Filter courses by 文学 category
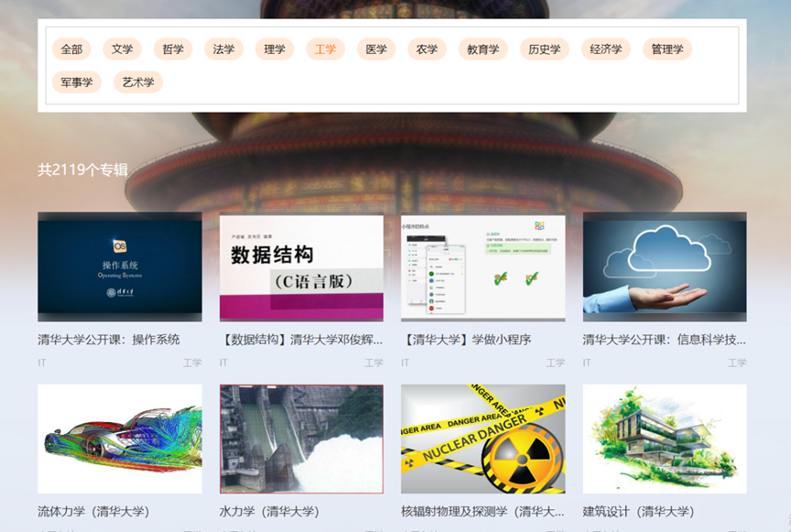 click(x=122, y=49)
